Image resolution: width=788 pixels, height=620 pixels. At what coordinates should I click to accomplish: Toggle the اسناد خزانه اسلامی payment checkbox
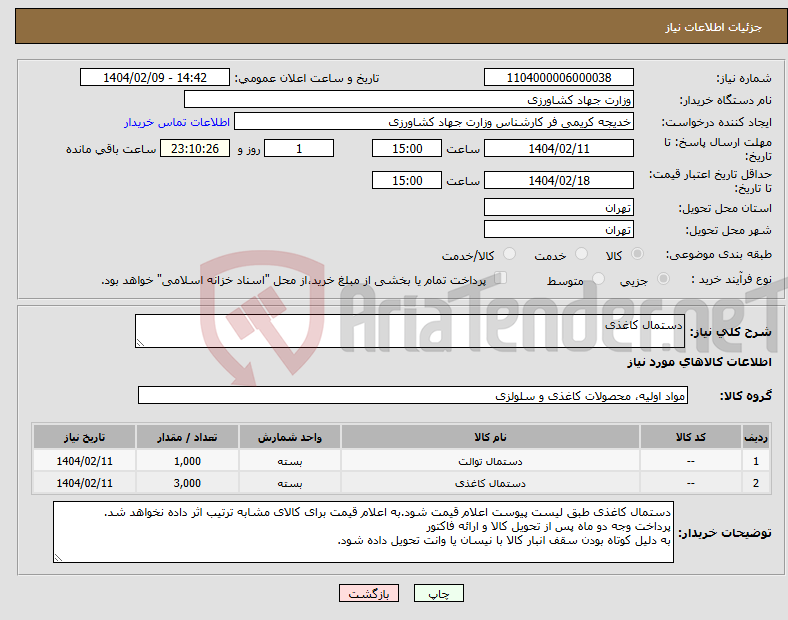pyautogui.click(x=501, y=278)
